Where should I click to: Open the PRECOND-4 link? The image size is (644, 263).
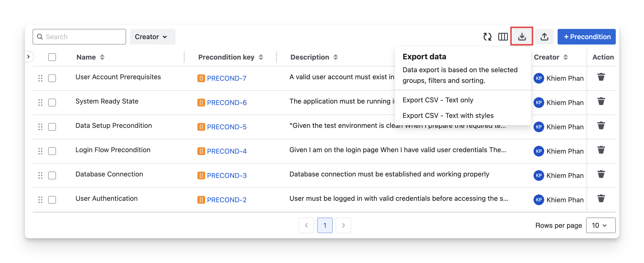tap(227, 151)
